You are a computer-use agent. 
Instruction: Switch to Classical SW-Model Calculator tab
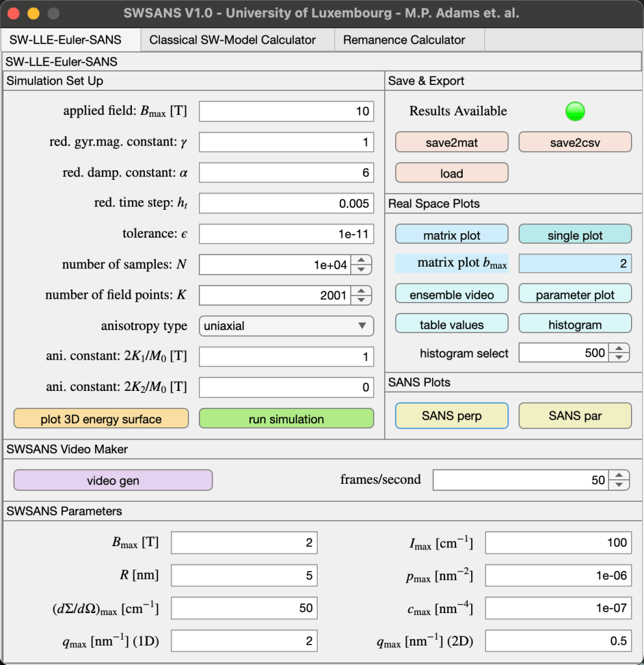[232, 40]
